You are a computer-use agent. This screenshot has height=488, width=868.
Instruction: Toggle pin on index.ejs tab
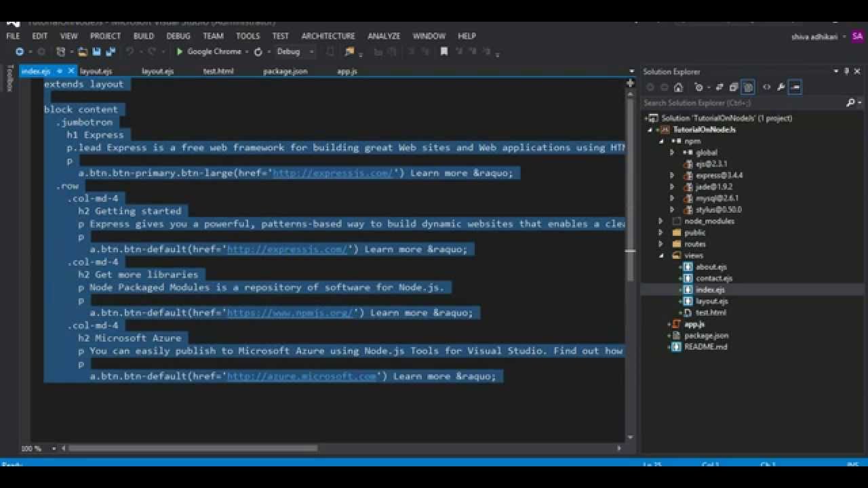pyautogui.click(x=60, y=70)
